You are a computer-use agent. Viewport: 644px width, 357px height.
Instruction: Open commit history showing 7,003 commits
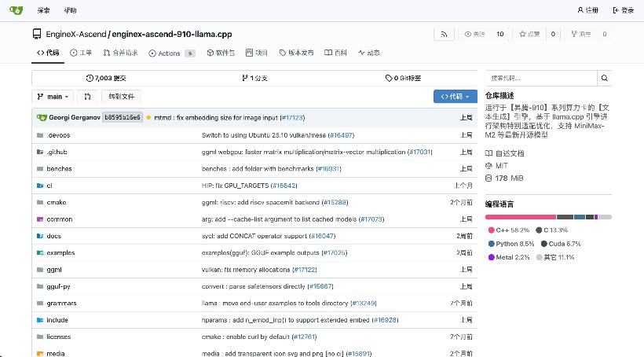[105, 78]
